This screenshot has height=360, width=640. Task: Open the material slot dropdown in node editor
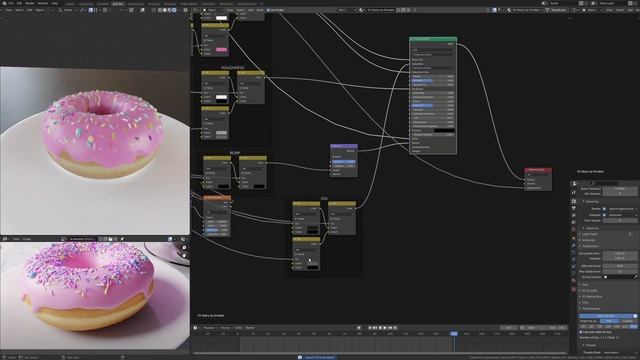(347, 10)
